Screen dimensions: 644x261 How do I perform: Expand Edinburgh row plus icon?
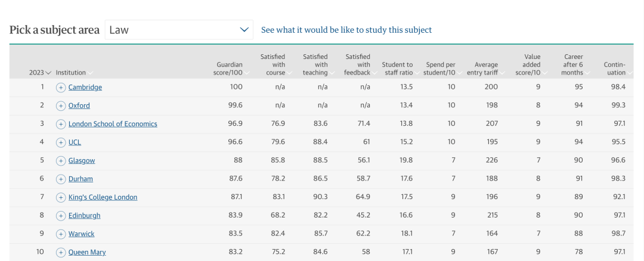[x=60, y=216]
